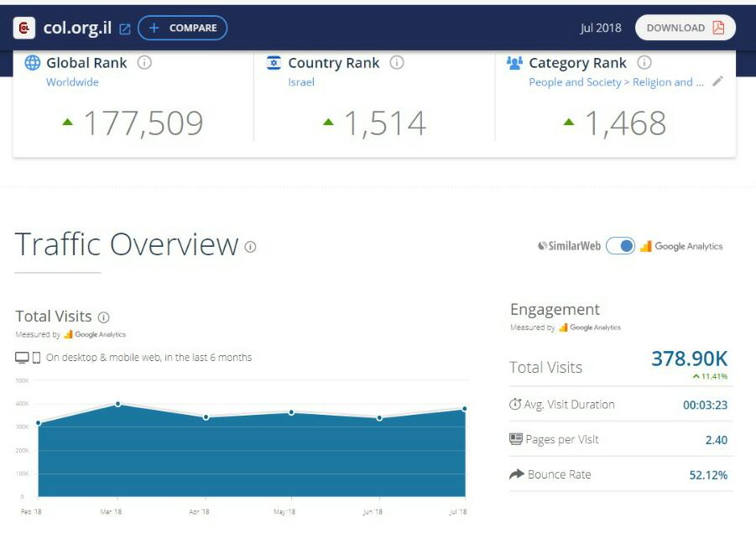Open col.org.il via external link icon
756x534 pixels.
click(x=125, y=29)
